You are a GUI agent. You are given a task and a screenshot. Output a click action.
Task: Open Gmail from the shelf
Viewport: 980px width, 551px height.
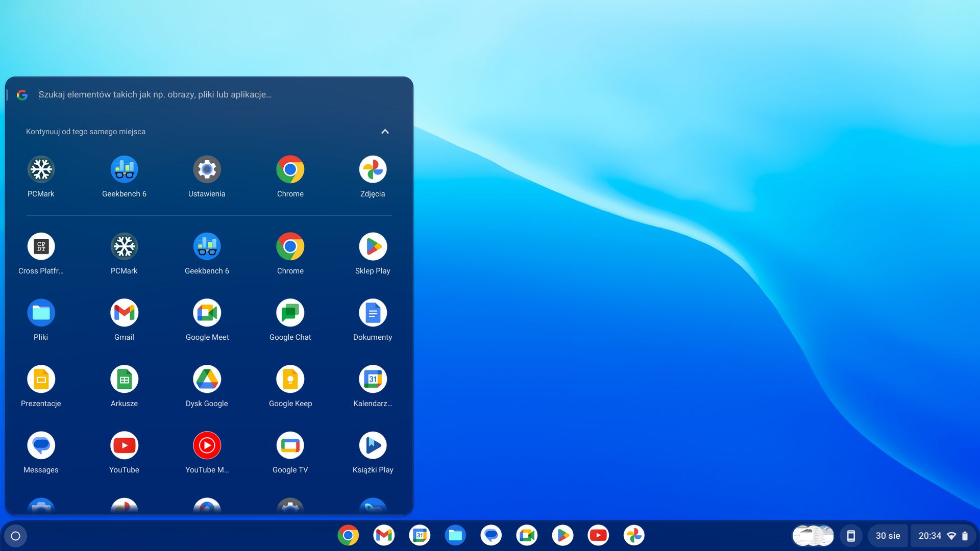pos(384,535)
